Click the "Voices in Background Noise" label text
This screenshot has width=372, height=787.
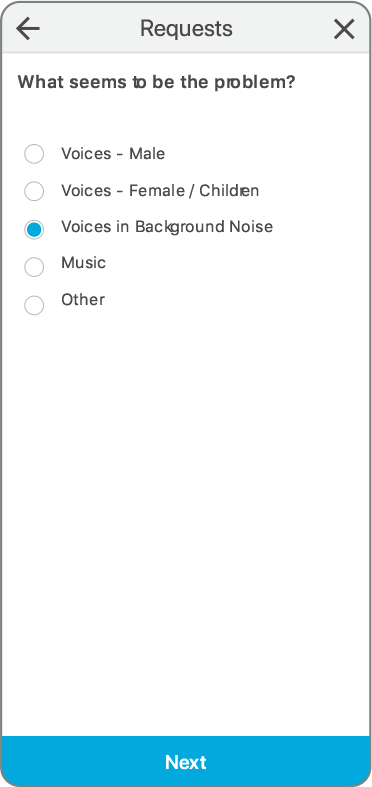(167, 227)
